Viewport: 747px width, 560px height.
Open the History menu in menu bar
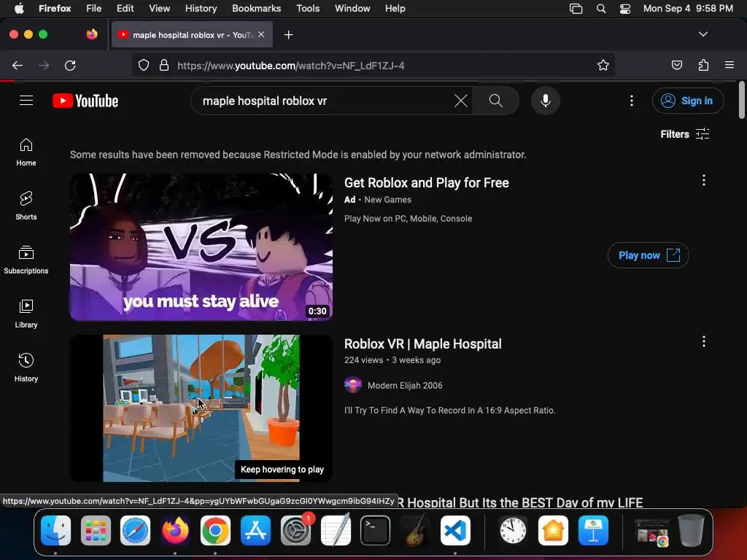pos(201,9)
